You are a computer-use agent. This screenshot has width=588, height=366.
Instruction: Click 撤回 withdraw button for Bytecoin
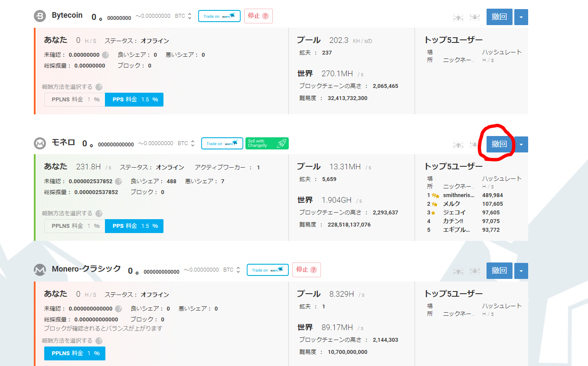(500, 17)
